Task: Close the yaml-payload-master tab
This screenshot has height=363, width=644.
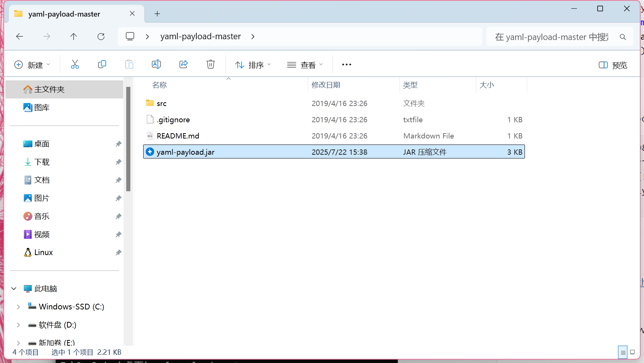Action: (x=132, y=14)
